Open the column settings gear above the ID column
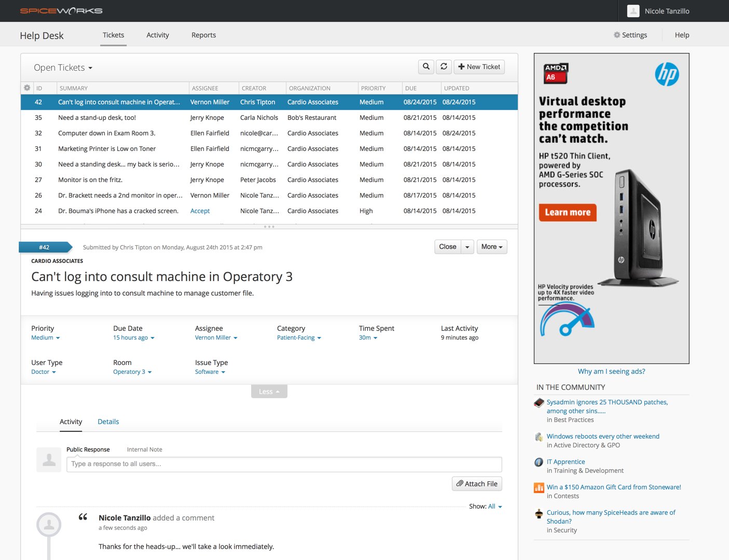 click(x=27, y=88)
